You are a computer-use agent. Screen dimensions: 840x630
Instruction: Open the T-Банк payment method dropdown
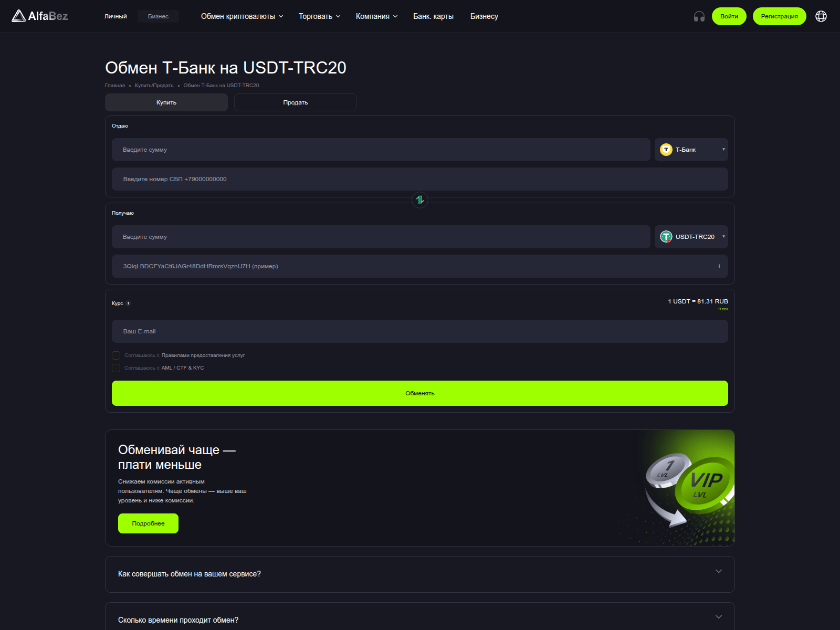(691, 150)
